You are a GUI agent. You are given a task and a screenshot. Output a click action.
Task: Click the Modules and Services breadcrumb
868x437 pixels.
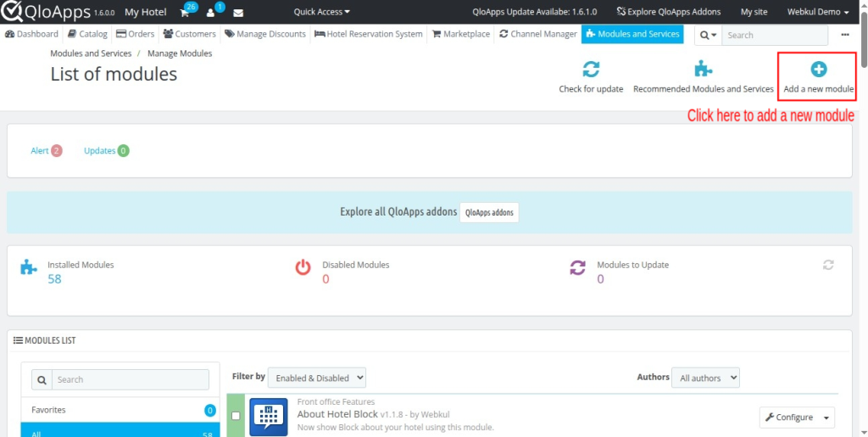[x=91, y=53]
